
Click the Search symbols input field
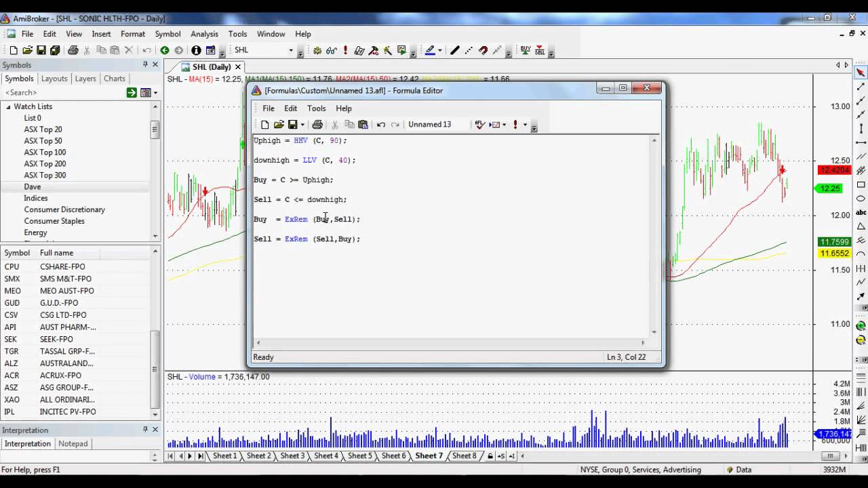tap(62, 92)
